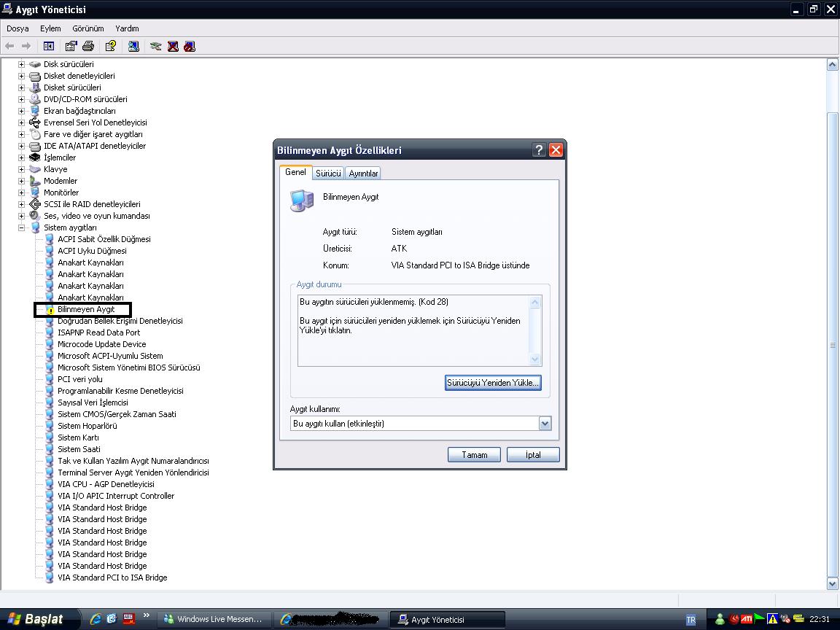Click scroll down arrow of main window
Screen dimensions: 840x630
pos(833,583)
